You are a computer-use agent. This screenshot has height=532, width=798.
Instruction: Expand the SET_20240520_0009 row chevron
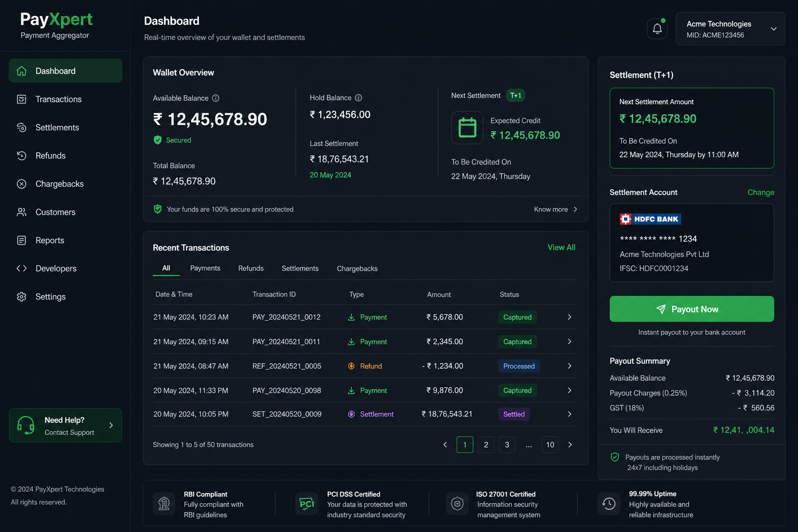point(569,414)
